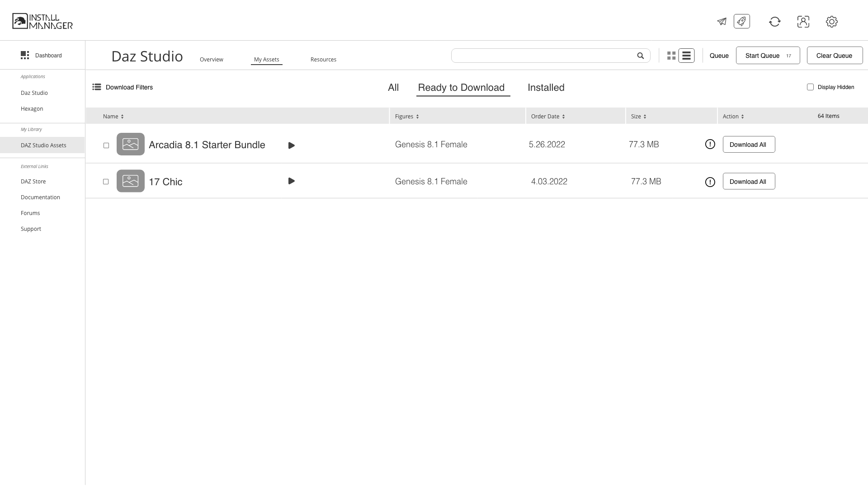Click thumbnail of Arcadia 8.1 Starter Bundle

(x=131, y=144)
